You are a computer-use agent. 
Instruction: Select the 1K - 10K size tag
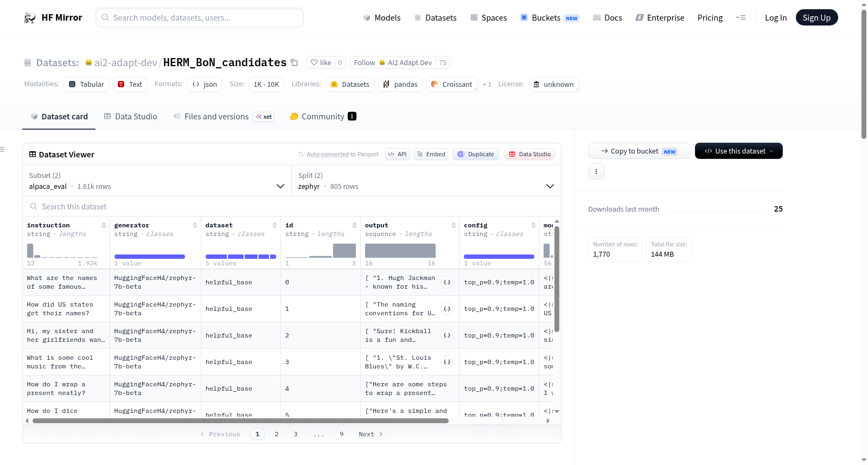coord(266,84)
